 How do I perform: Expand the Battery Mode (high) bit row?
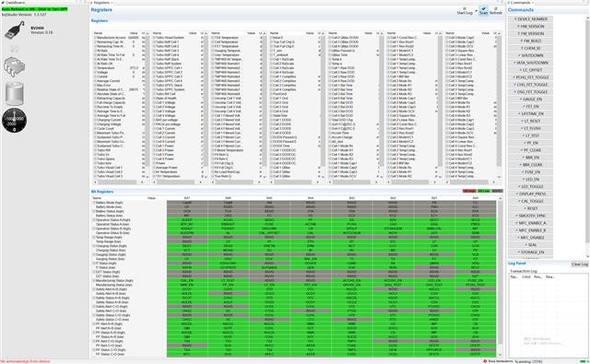[94, 203]
